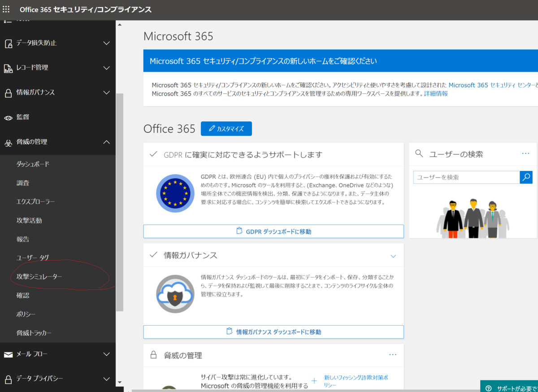Open ユーザーの検索 card more options ellipsis

[x=526, y=154]
